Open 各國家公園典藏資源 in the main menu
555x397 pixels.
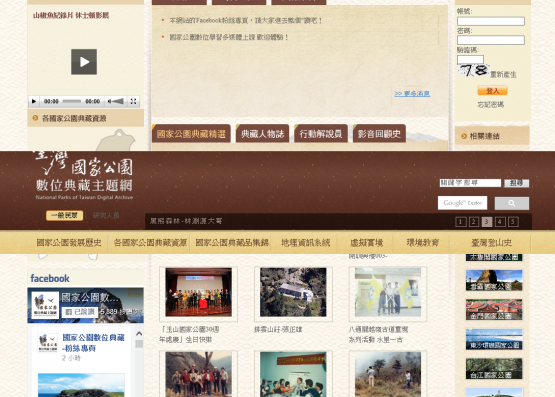coord(150,243)
